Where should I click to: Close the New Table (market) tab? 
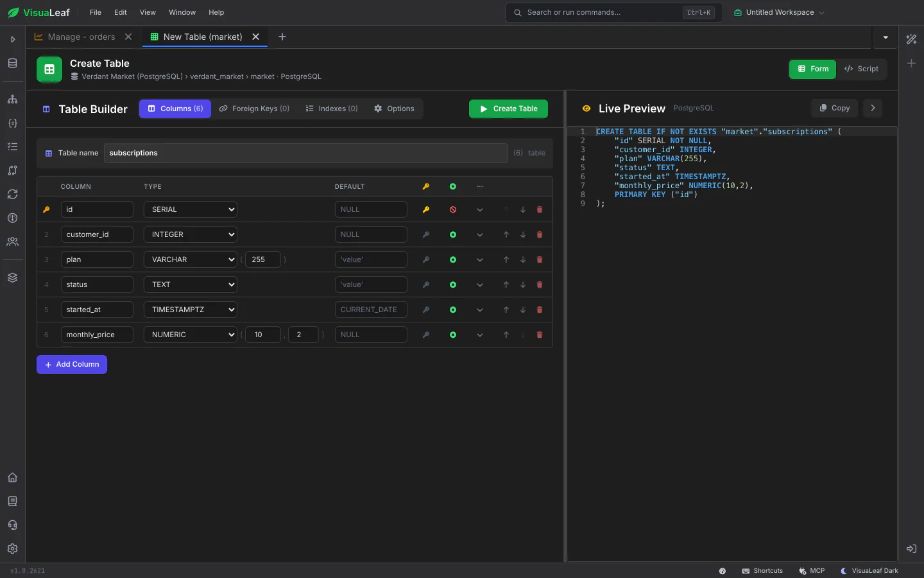[x=255, y=37]
